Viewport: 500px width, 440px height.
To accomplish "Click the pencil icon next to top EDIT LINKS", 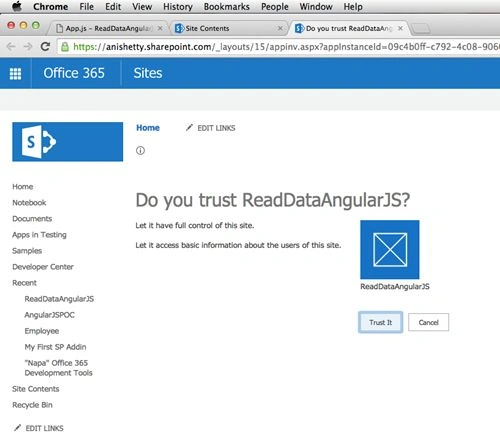I will click(189, 128).
